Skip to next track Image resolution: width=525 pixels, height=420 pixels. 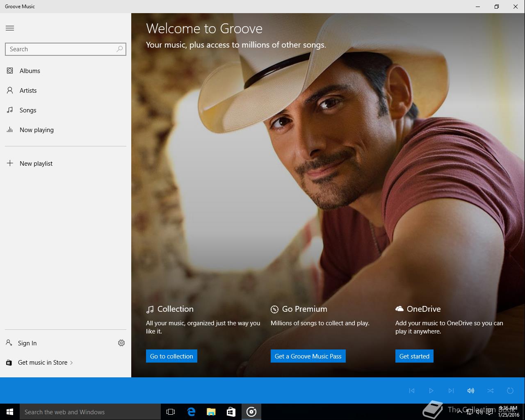click(451, 390)
